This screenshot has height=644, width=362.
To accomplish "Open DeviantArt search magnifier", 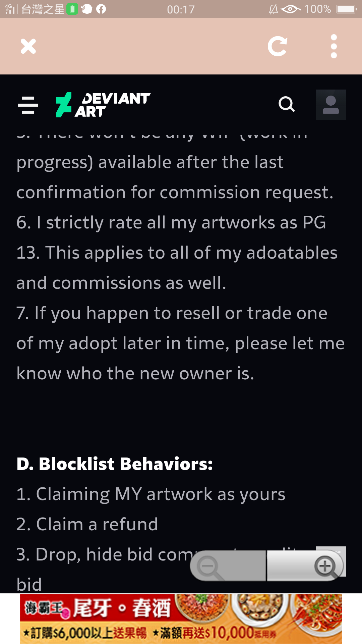I will click(x=287, y=104).
